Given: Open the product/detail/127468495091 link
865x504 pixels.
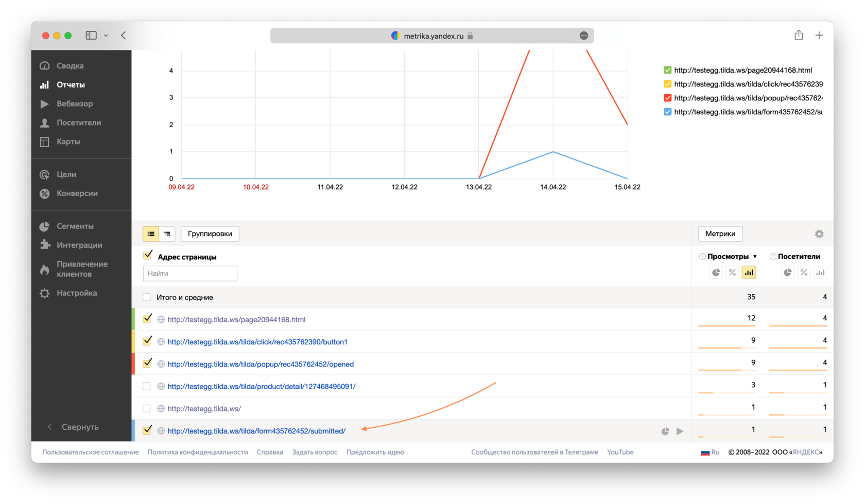Looking at the screenshot, I should coord(262,387).
